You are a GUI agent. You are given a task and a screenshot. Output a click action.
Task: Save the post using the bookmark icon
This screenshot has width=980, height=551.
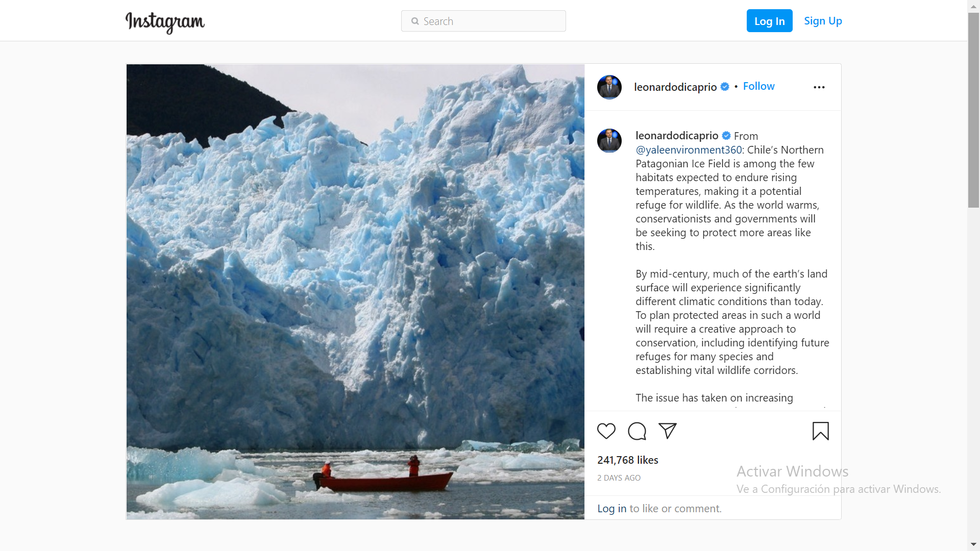tap(820, 431)
